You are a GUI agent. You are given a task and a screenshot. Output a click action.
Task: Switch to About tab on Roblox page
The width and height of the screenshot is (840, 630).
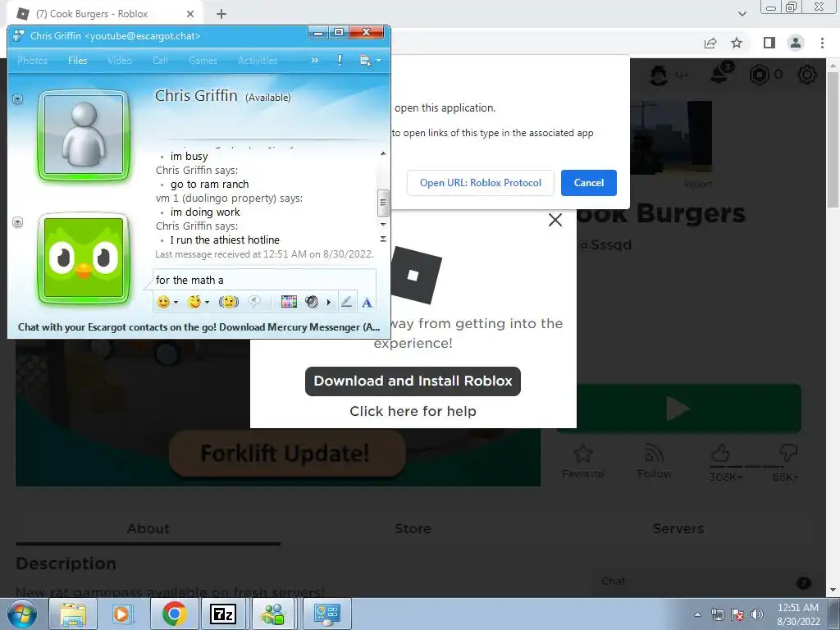click(x=148, y=529)
